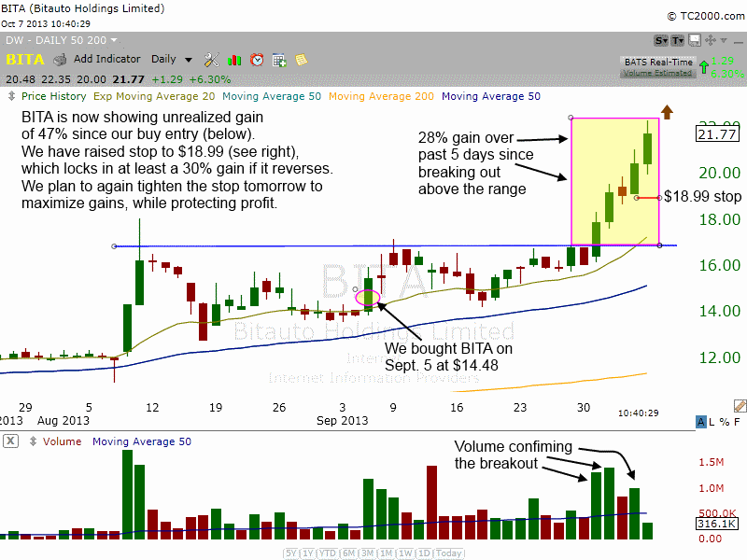This screenshot has width=747, height=560.
Task: Toggle arithmetic scale A button
Action: [x=701, y=422]
